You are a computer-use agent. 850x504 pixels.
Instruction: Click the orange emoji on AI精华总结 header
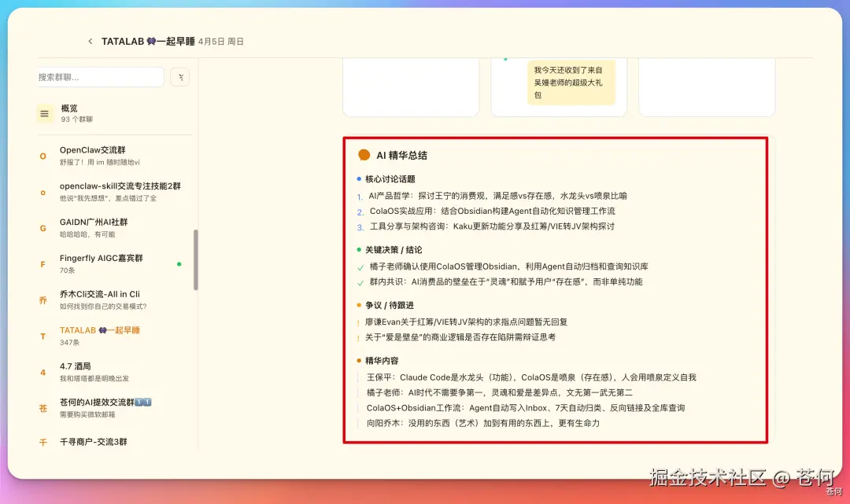coord(363,155)
